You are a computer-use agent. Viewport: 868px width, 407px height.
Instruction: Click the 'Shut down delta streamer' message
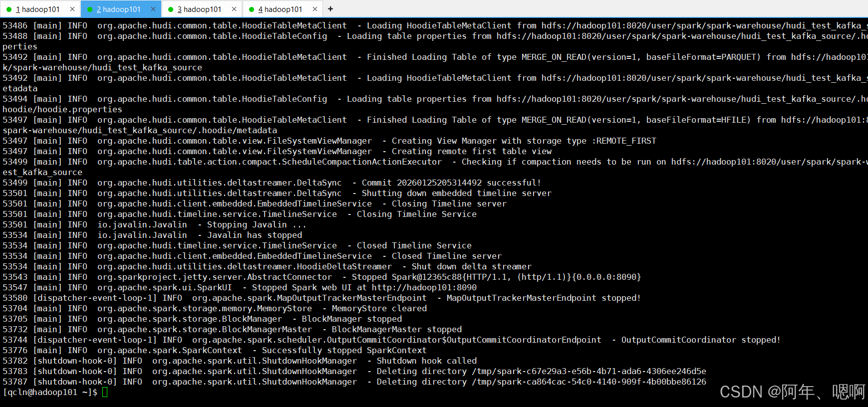pyautogui.click(x=472, y=266)
